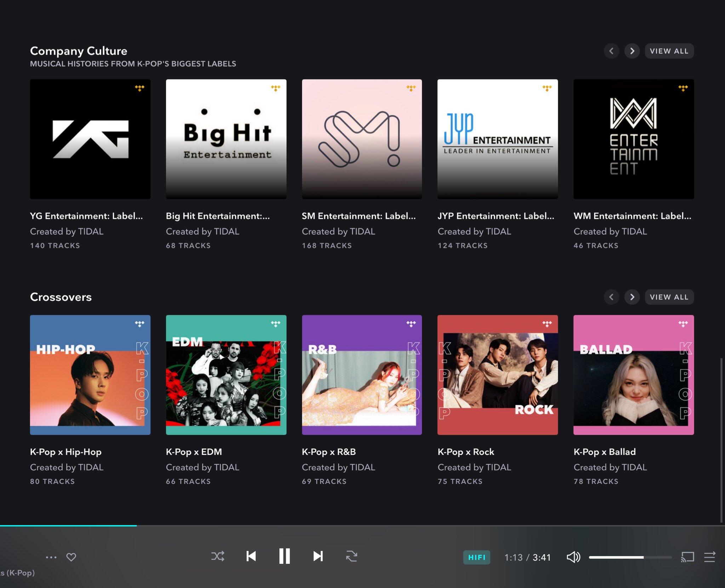Click K-Pop x Rock title link
Image resolution: width=725 pixels, height=588 pixels.
click(x=466, y=452)
